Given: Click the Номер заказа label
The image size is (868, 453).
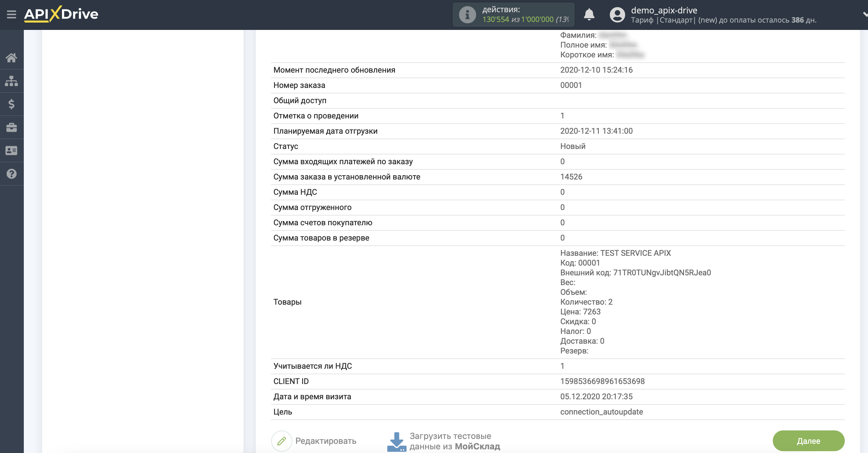Looking at the screenshot, I should [299, 85].
